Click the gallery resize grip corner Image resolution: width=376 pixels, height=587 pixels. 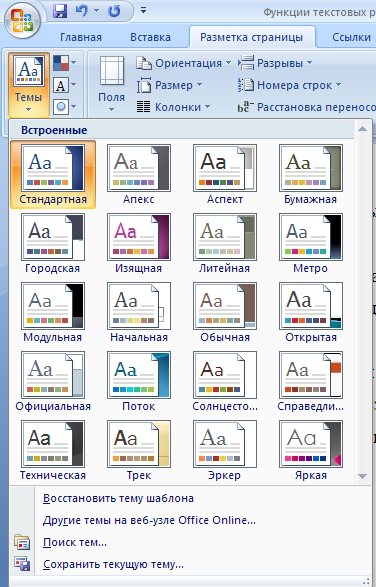coord(366,580)
